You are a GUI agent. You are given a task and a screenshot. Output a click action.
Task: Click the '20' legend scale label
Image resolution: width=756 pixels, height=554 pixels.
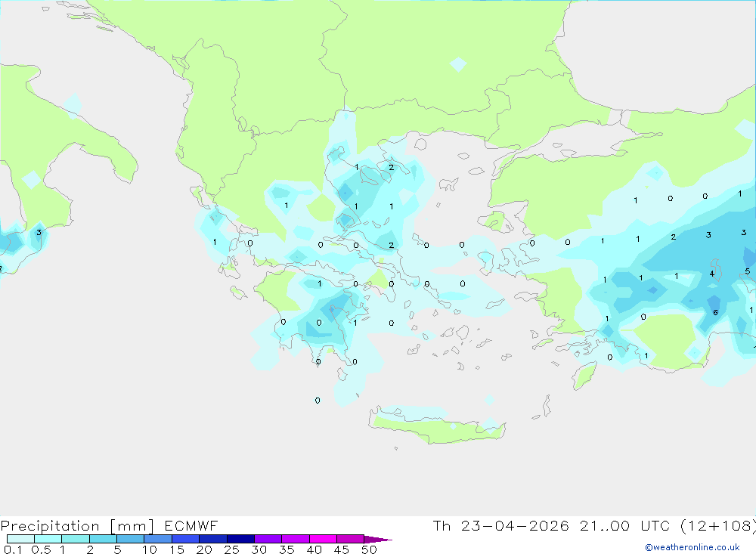204,549
